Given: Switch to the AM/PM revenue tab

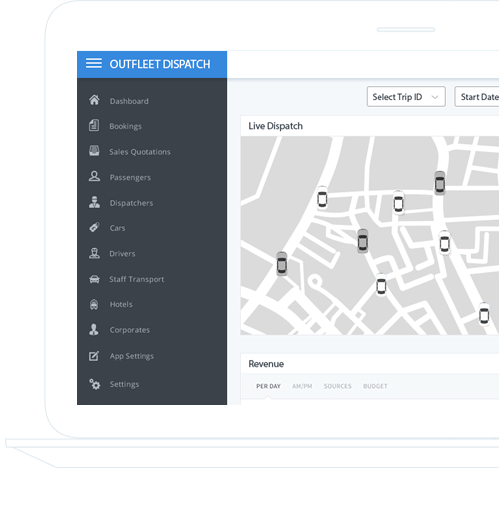Looking at the screenshot, I should 302,386.
